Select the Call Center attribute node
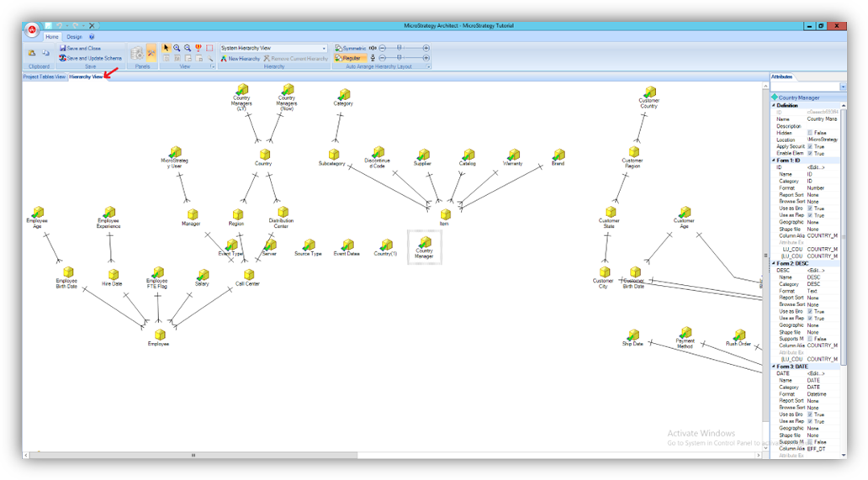 click(x=248, y=277)
